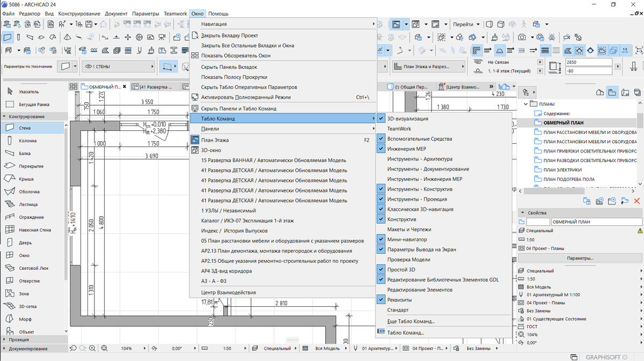The image size is (644, 361).
Task: Open the Редактор menu
Action: 30,13
